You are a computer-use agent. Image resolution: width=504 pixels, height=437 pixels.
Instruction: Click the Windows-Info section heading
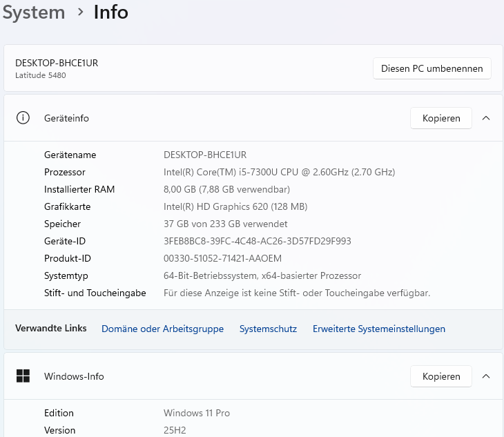coord(74,376)
